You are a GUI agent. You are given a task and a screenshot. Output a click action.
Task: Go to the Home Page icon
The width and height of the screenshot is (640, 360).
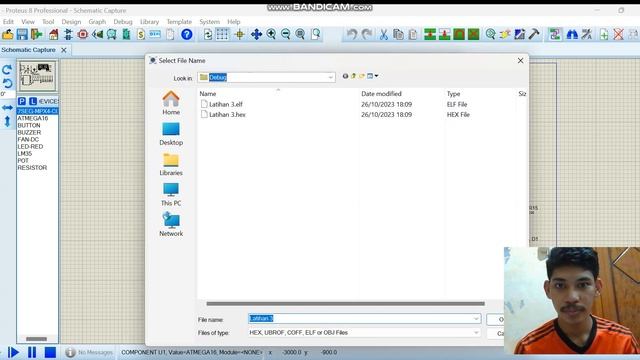53,35
